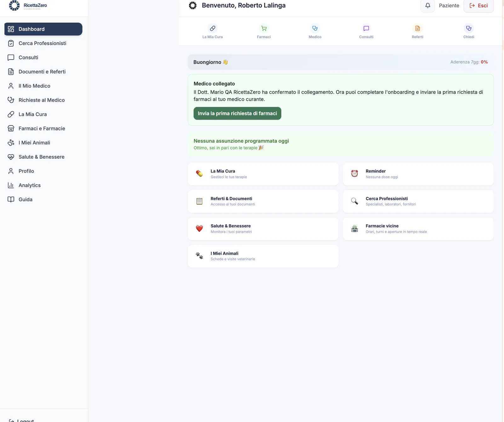Open Guida in the sidebar
The height and width of the screenshot is (422, 504).
[x=43, y=199]
